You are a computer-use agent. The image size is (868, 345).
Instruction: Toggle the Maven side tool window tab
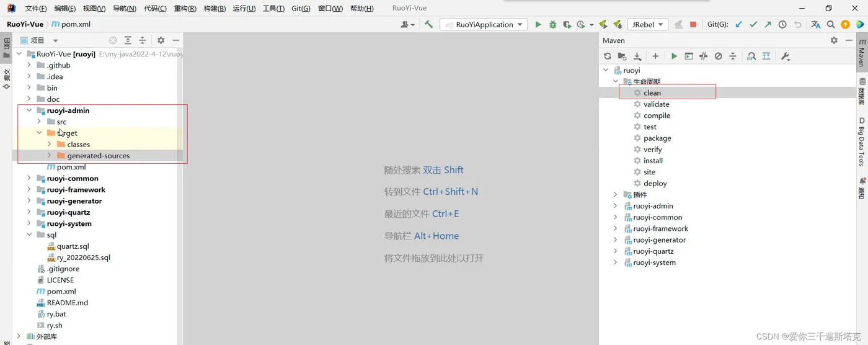(862, 52)
